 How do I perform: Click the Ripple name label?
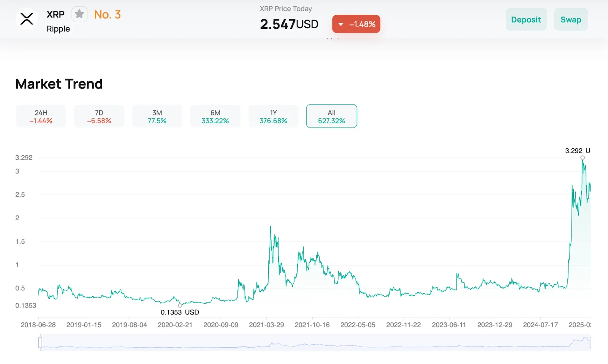tap(58, 29)
